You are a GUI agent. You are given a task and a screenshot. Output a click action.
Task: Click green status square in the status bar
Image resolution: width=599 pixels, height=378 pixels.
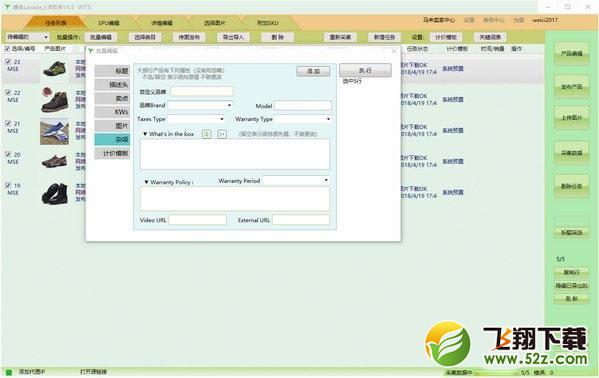point(9,372)
